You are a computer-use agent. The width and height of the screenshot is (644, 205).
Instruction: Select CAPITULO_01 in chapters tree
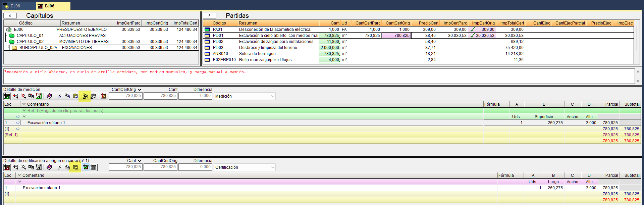tap(30, 36)
